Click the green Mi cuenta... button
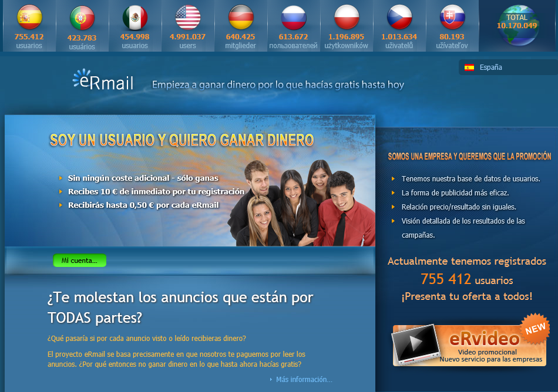The image size is (558, 392). (x=80, y=261)
